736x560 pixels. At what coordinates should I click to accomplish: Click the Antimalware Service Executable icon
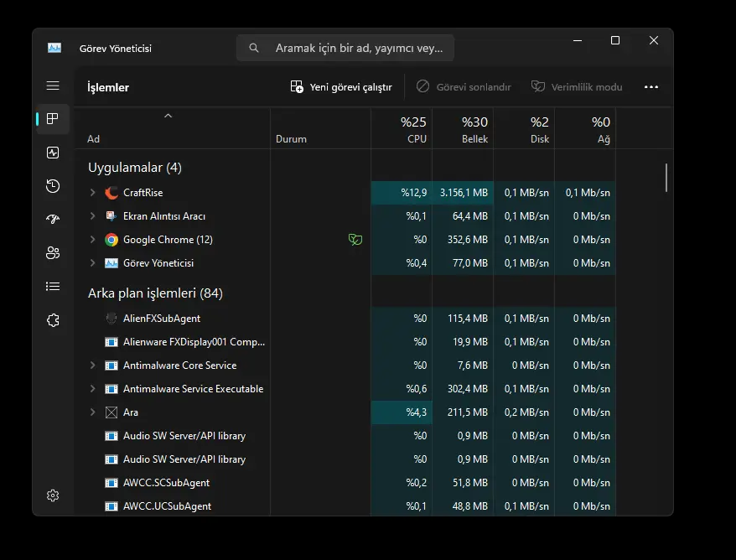coord(111,389)
